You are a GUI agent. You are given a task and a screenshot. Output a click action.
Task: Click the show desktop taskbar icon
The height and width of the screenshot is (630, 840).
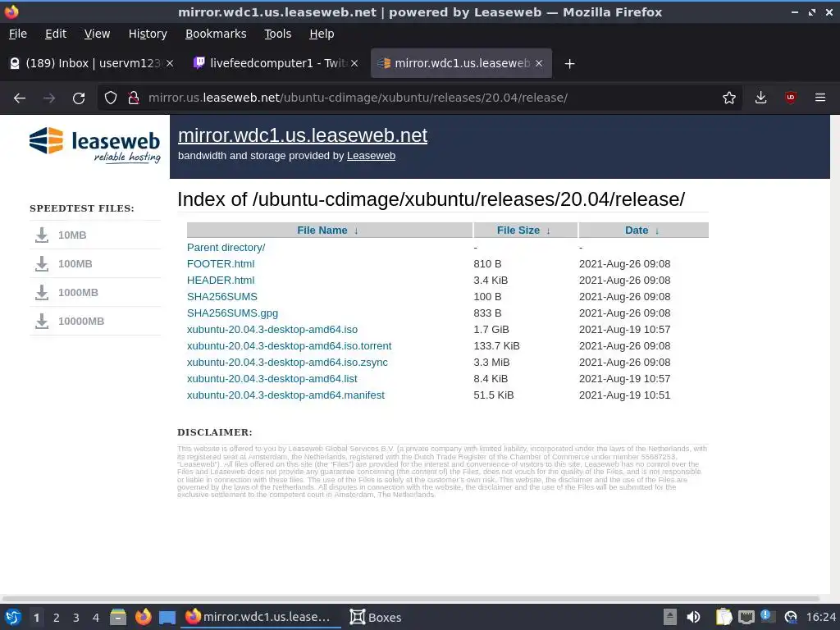click(167, 618)
